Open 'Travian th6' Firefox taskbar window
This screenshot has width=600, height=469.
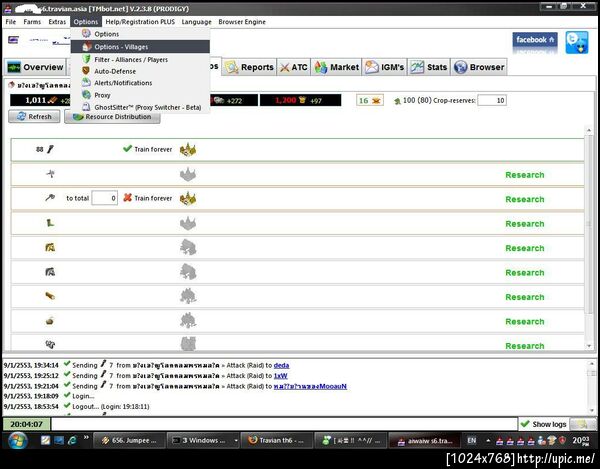point(276,441)
